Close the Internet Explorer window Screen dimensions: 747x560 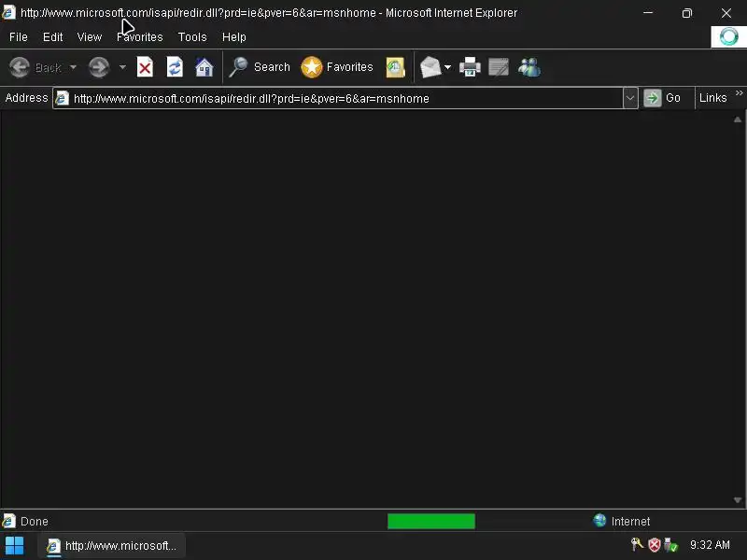click(x=726, y=13)
